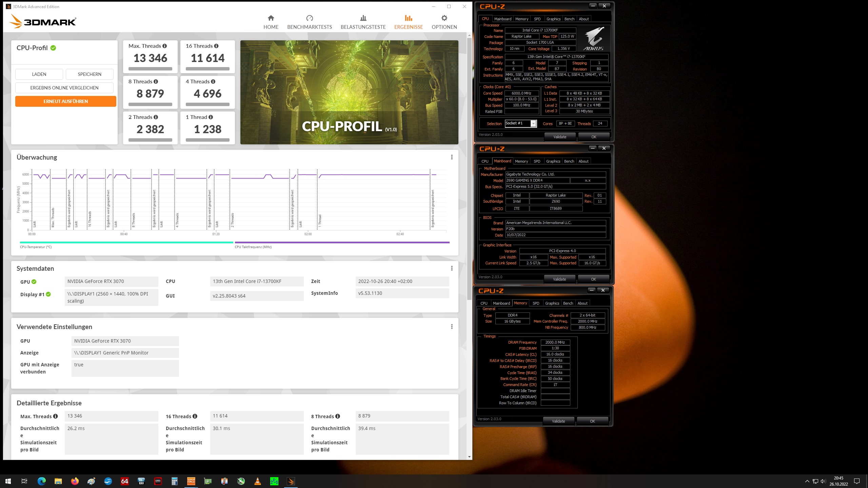Open Prime95 green icon in taskbar

(274, 481)
